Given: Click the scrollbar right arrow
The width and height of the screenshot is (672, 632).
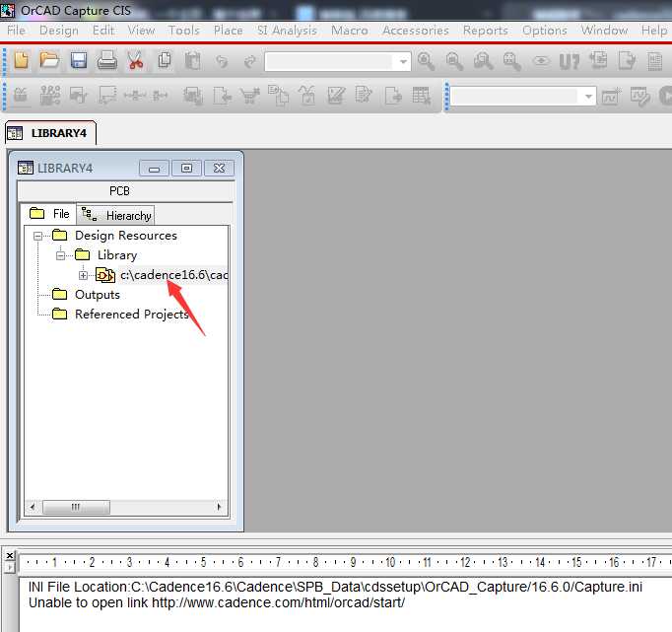Looking at the screenshot, I should (x=219, y=507).
